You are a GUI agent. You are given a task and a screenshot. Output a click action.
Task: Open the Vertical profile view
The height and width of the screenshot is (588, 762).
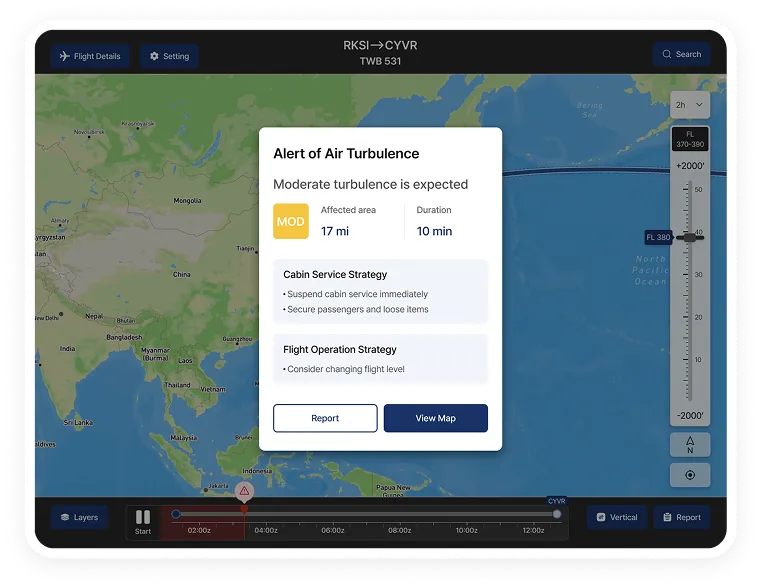(615, 517)
